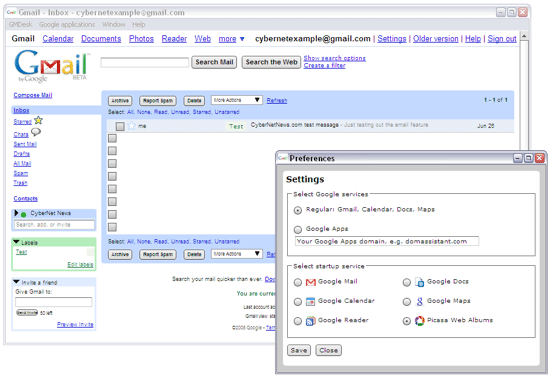Click the Create a filter link

click(324, 66)
